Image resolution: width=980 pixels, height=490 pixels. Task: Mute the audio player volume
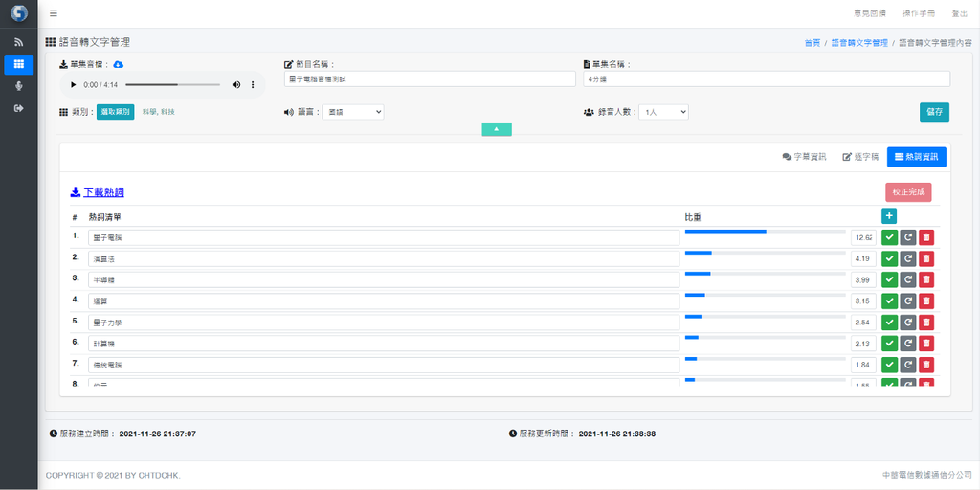[x=236, y=84]
